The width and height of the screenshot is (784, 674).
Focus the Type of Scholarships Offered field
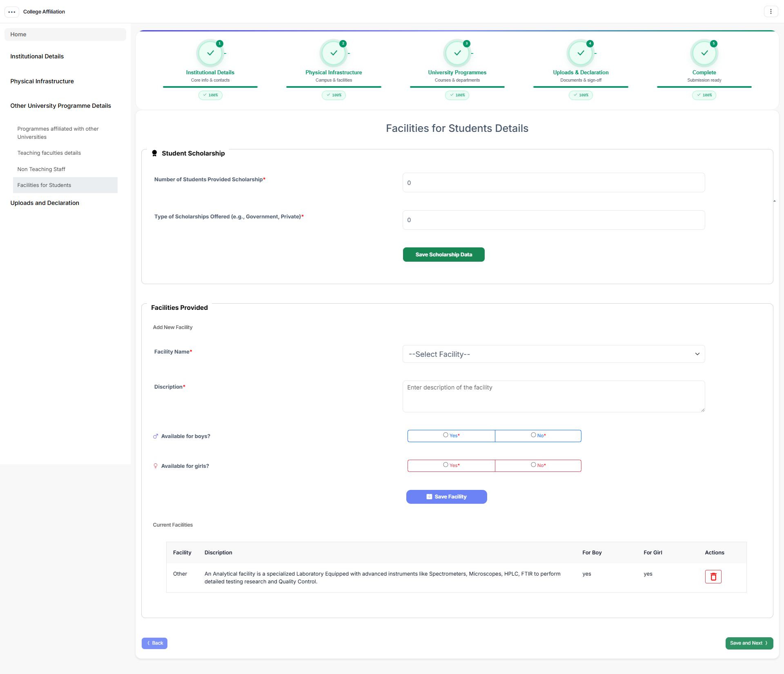554,220
